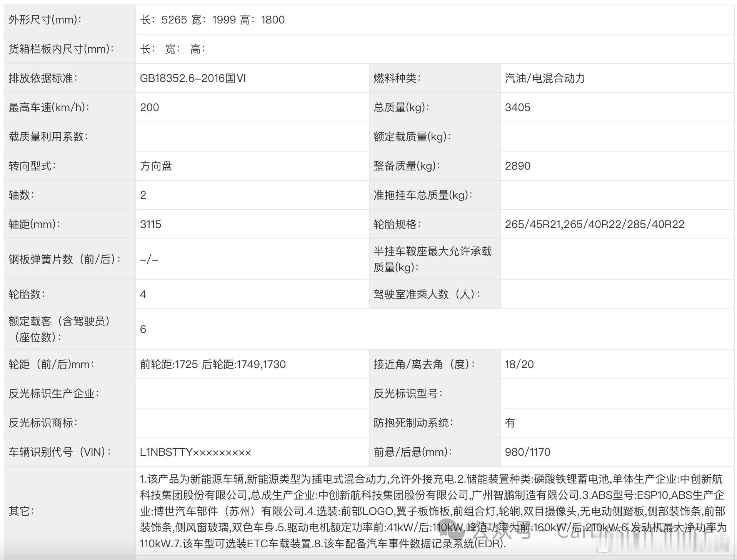Click the 防抱死制动系统 value 有
Viewport: 737px width, 560px height.
pyautogui.click(x=510, y=423)
